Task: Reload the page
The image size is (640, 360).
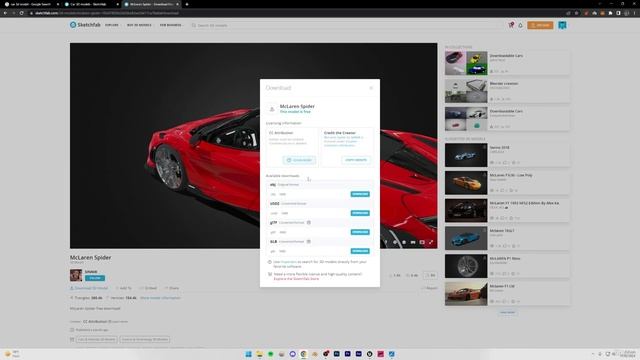Action: (22, 13)
